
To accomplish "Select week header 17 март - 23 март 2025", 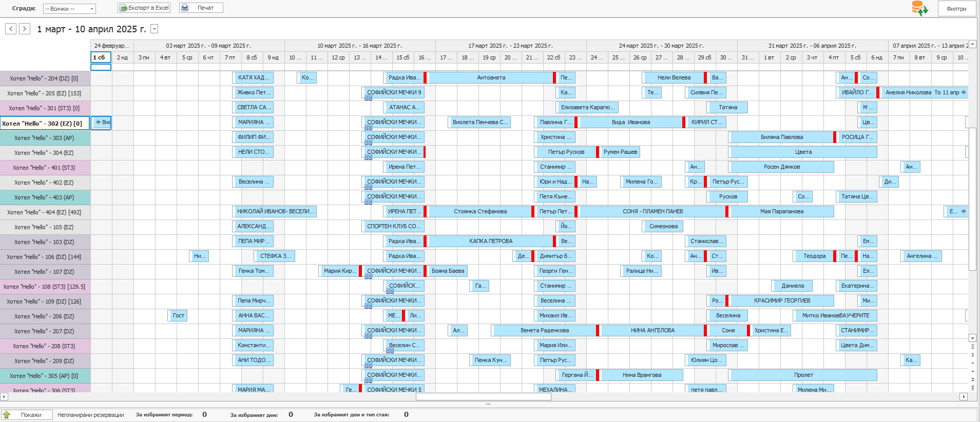I will click(510, 46).
